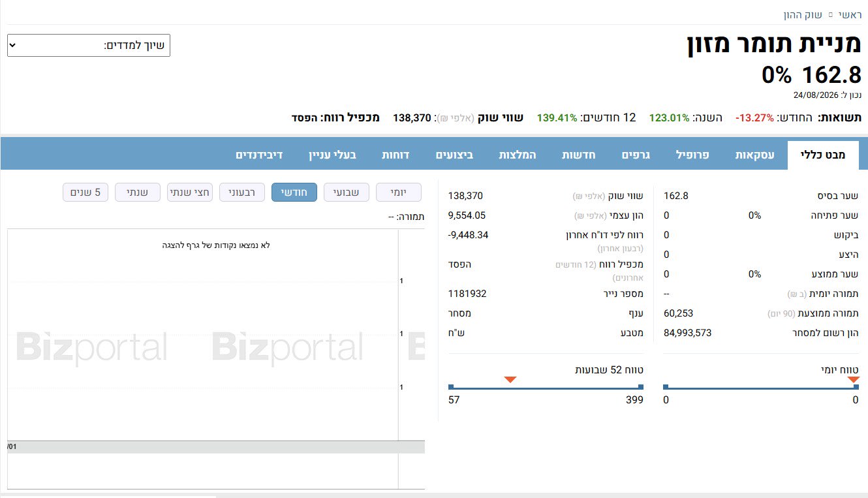Click the שער בסיס value 162.8 in the table

676,196
